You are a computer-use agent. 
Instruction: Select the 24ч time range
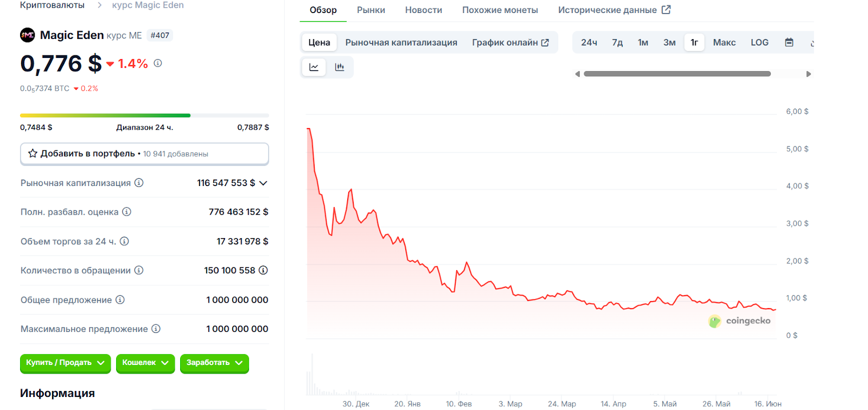pyautogui.click(x=589, y=42)
